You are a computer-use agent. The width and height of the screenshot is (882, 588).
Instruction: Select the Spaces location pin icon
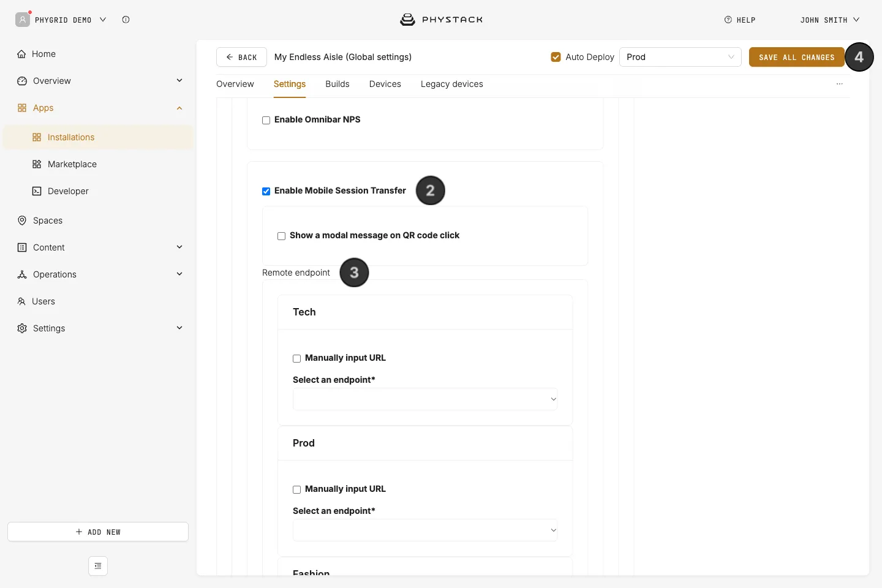(22, 221)
